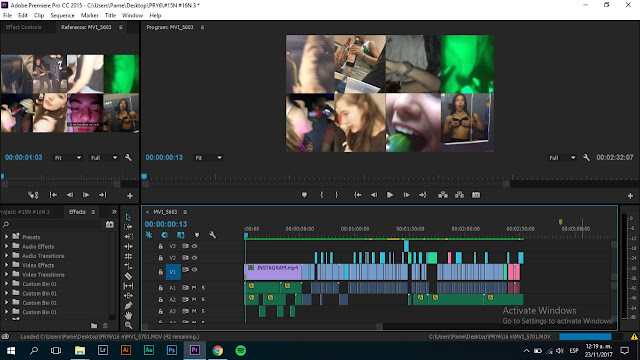The width and height of the screenshot is (640, 360).
Task: Open the File menu
Action: tap(7, 15)
